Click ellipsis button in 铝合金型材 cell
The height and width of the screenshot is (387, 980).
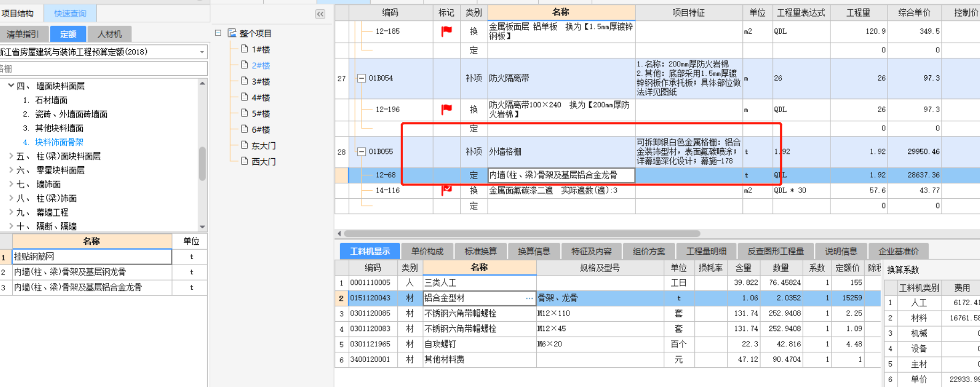[x=529, y=298]
